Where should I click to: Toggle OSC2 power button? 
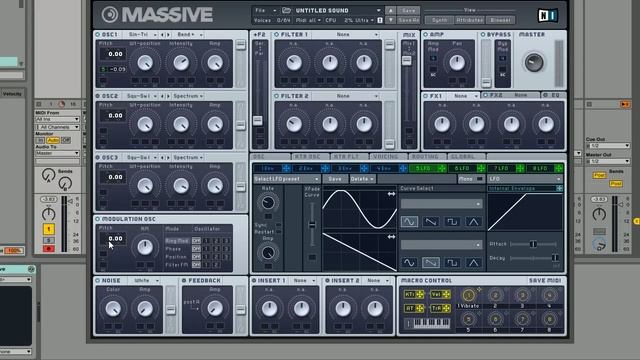point(98,96)
